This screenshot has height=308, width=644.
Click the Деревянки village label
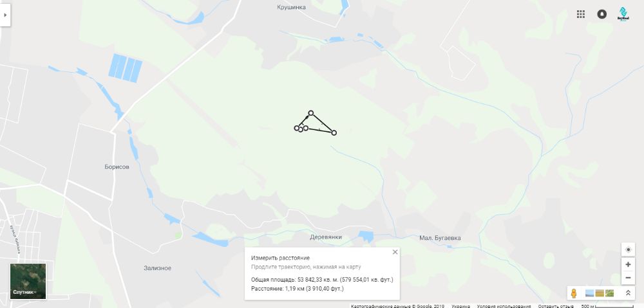click(x=326, y=237)
